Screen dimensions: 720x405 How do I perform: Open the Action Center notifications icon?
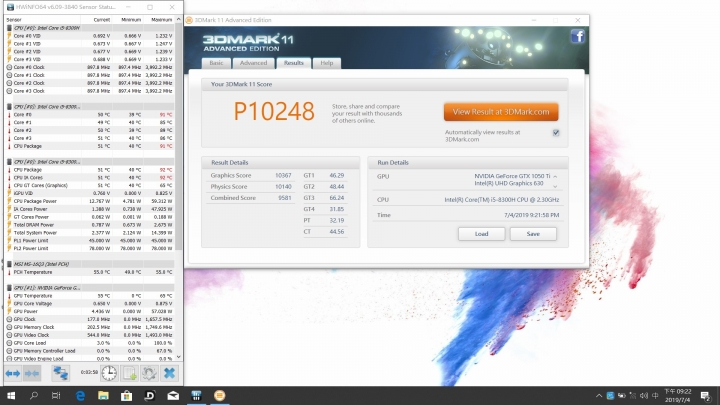coord(706,396)
